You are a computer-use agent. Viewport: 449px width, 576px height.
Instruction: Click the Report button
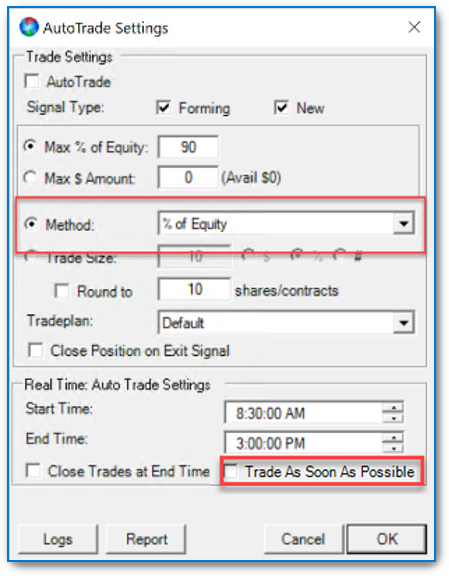pyautogui.click(x=146, y=539)
